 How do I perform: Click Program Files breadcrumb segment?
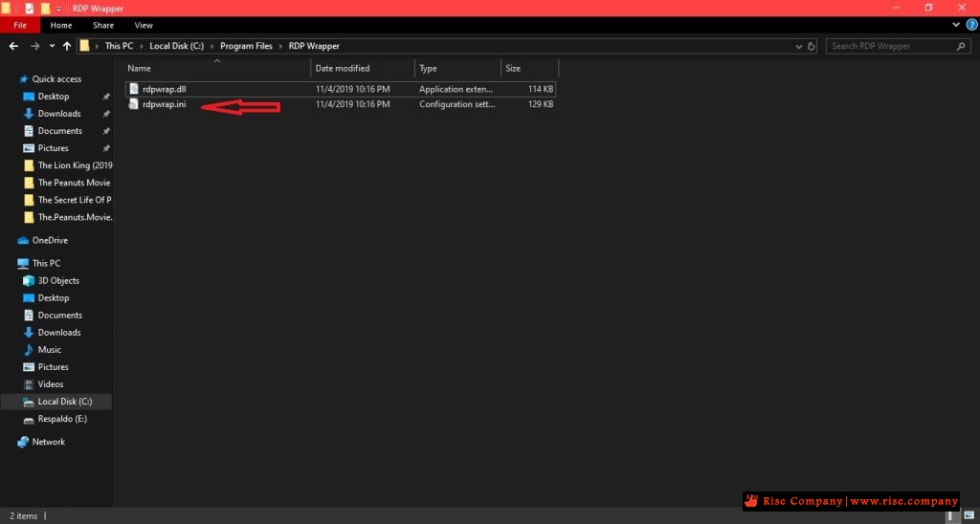point(246,46)
